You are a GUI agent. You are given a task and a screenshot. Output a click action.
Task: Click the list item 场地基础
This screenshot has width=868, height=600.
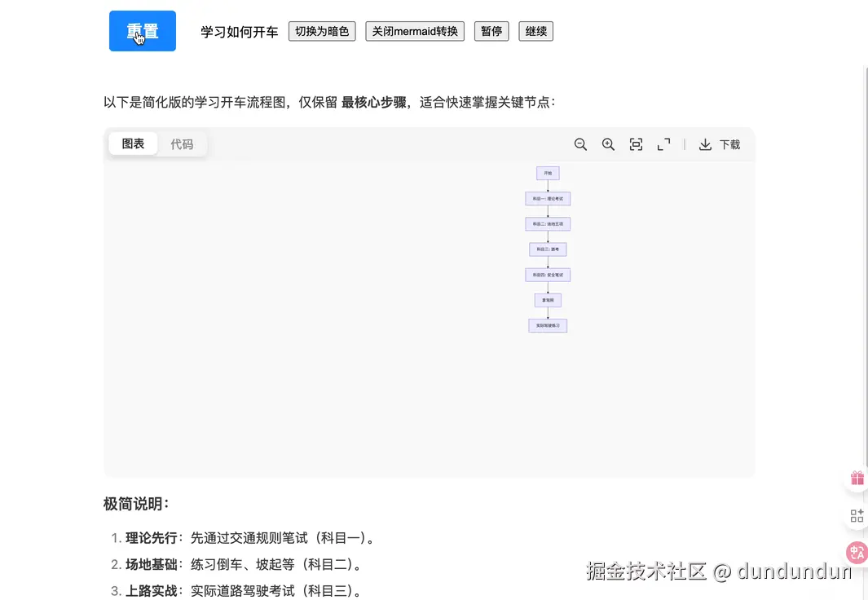coord(236,565)
